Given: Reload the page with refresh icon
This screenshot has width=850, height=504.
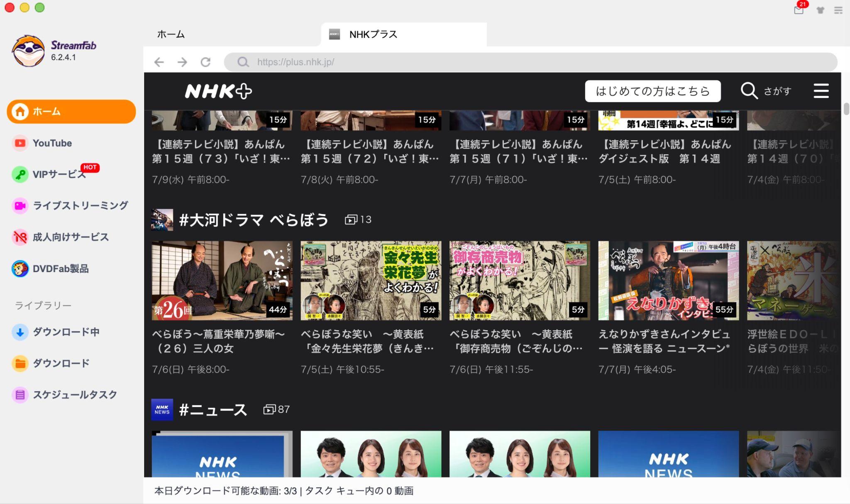Looking at the screenshot, I should click(x=205, y=62).
